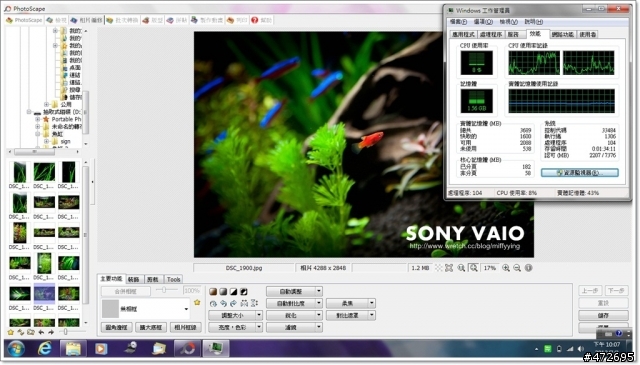Click the 圓角邊框 button
The image size is (640, 365).
point(116,327)
